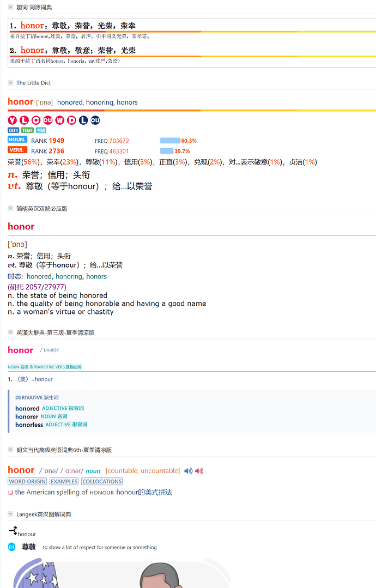The image size is (376, 588).
Task: Click the red V dictionary circle icon
Action: [x=13, y=120]
